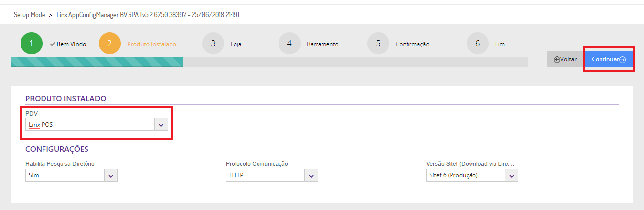Go to the Produto Instalado step label
Screen dimensions: 644x210
(x=151, y=44)
